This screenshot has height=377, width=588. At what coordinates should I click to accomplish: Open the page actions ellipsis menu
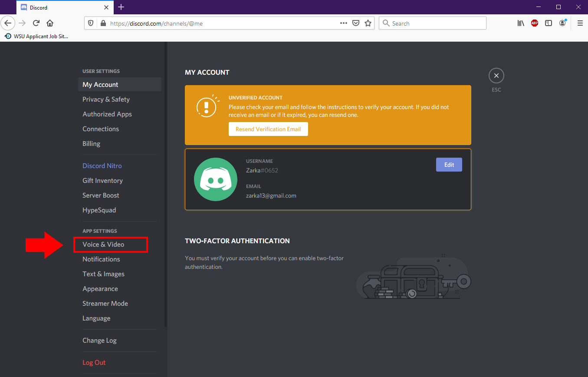point(343,23)
